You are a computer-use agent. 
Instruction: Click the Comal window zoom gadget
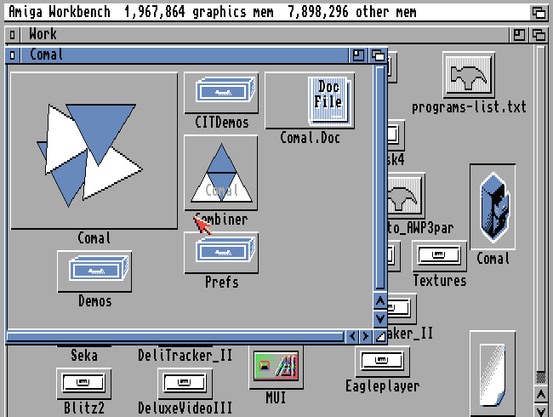[x=358, y=55]
